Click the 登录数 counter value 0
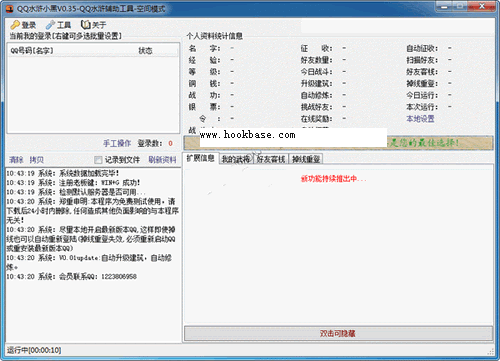 (x=170, y=143)
